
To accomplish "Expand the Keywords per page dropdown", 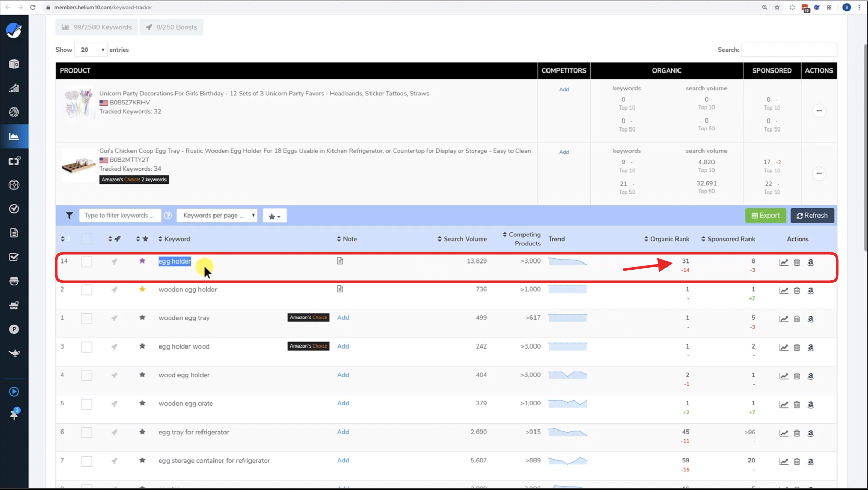I will [x=217, y=216].
